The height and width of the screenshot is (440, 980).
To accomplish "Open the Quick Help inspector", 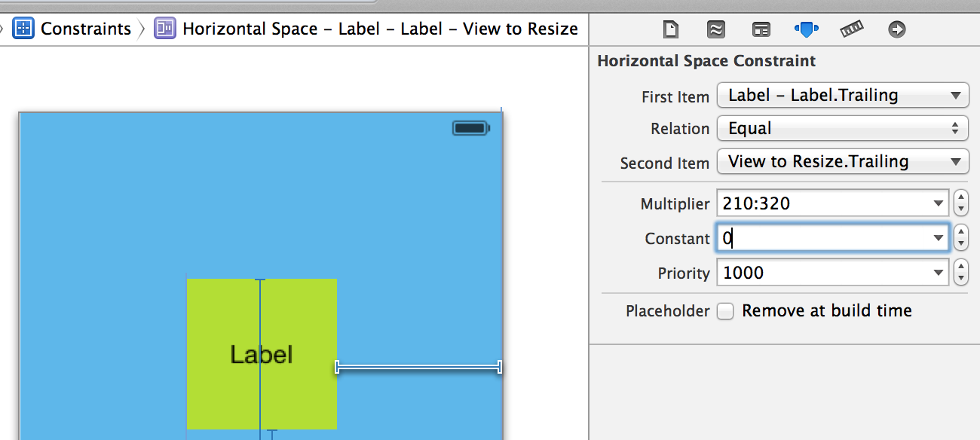I will coord(715,29).
